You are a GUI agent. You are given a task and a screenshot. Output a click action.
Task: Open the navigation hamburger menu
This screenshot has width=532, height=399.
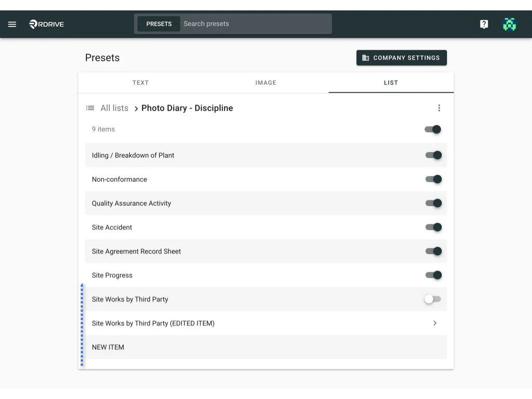12,24
